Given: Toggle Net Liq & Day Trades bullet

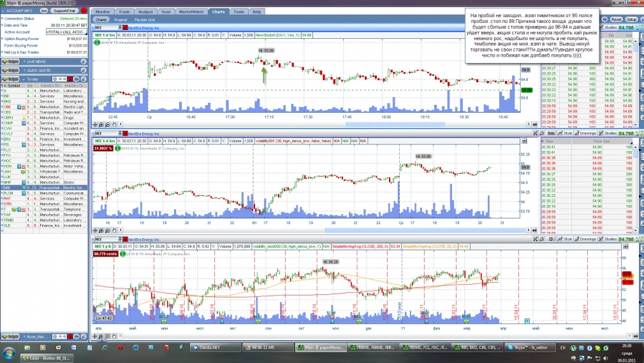Looking at the screenshot, I should [x=2, y=52].
